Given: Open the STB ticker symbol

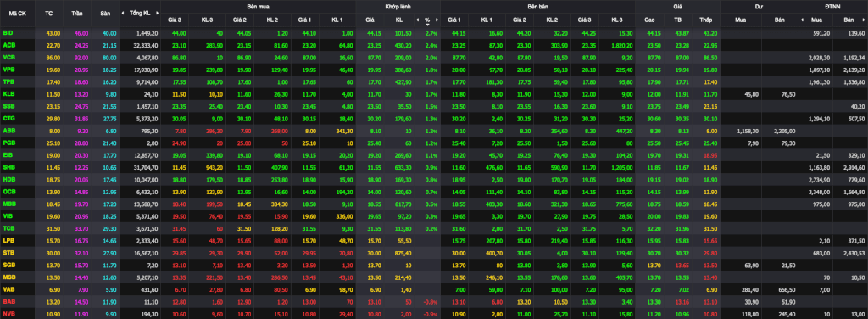Looking at the screenshot, I should click(8, 253).
